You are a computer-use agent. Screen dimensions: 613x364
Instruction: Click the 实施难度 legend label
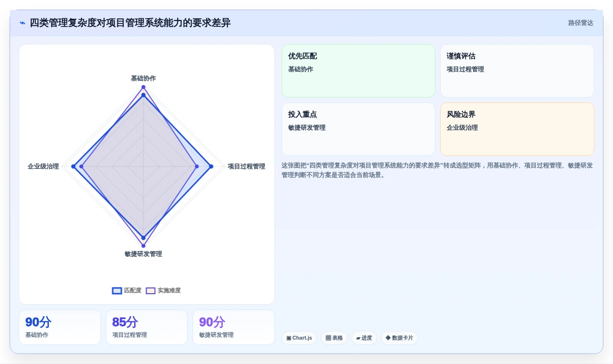[x=169, y=290]
